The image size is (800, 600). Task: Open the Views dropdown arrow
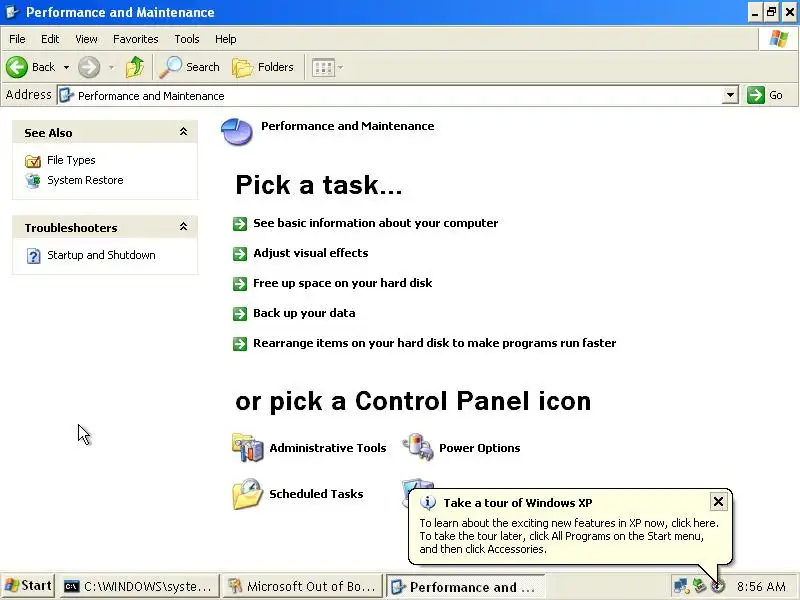(340, 67)
